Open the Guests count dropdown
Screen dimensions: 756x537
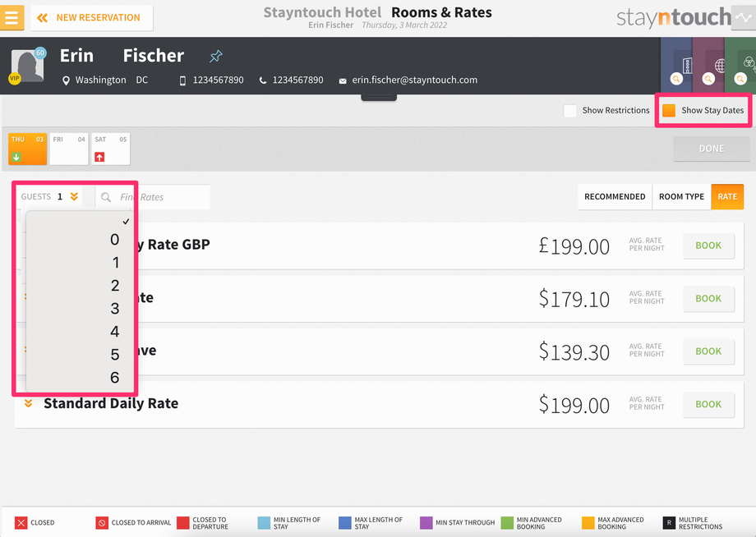[x=50, y=196]
